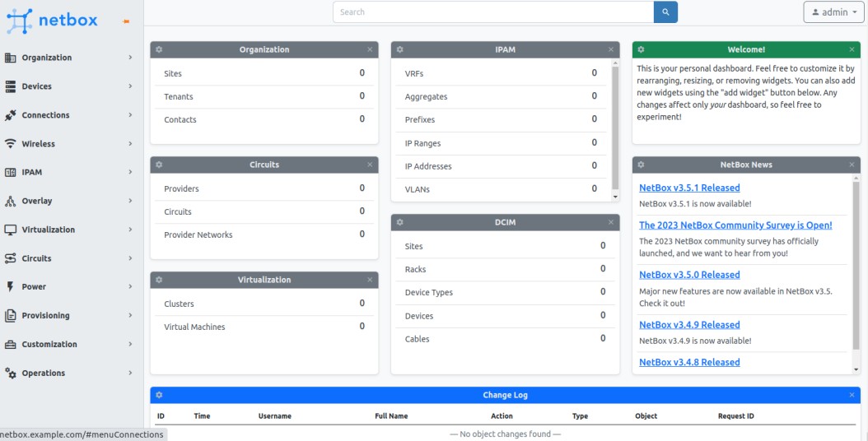The image size is (868, 441).
Task: Remove the Virtualization widget with its X
Action: [x=370, y=280]
